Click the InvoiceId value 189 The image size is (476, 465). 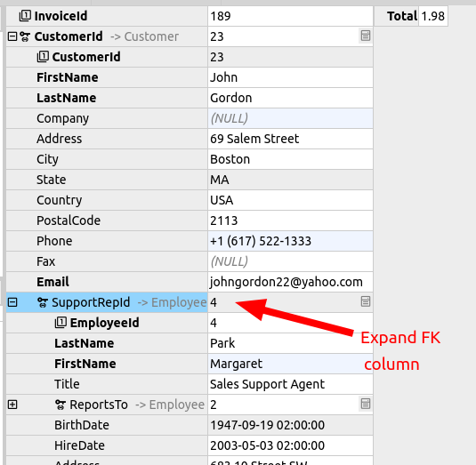coord(290,16)
